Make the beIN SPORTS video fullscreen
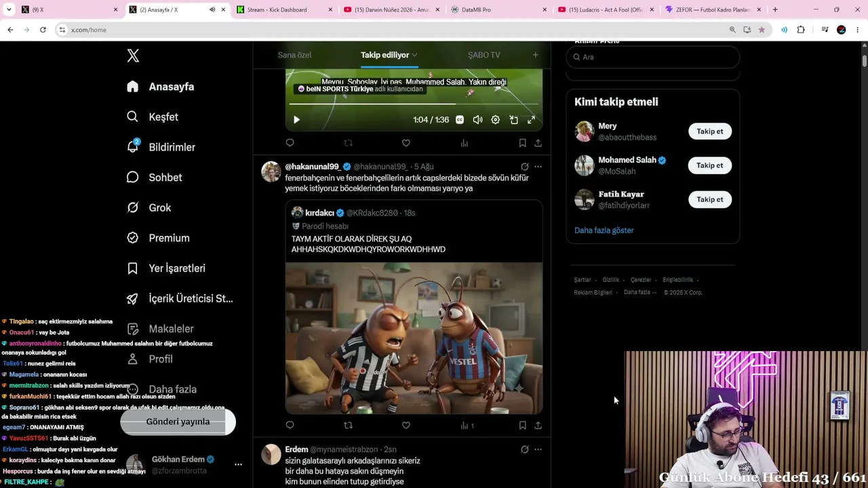The image size is (868, 488). (531, 120)
